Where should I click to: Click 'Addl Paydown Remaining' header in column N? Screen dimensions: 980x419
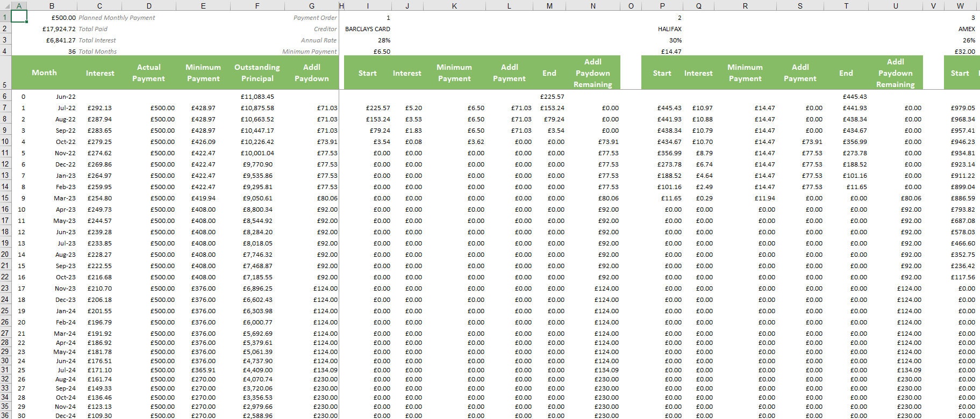point(593,73)
